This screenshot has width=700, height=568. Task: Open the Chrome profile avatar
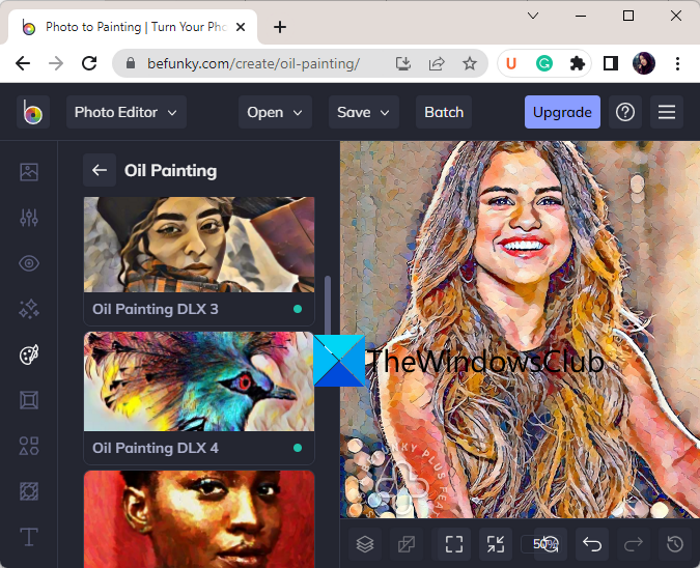point(644,63)
